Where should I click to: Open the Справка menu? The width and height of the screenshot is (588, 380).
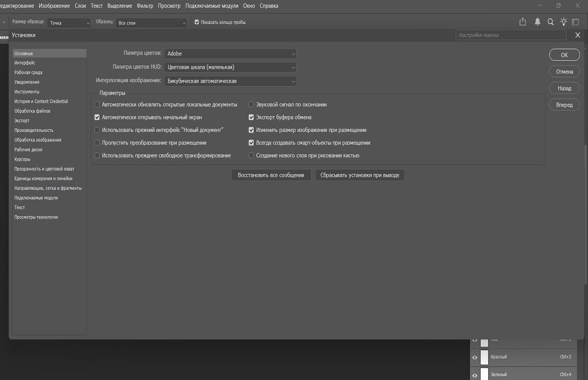coord(269,6)
